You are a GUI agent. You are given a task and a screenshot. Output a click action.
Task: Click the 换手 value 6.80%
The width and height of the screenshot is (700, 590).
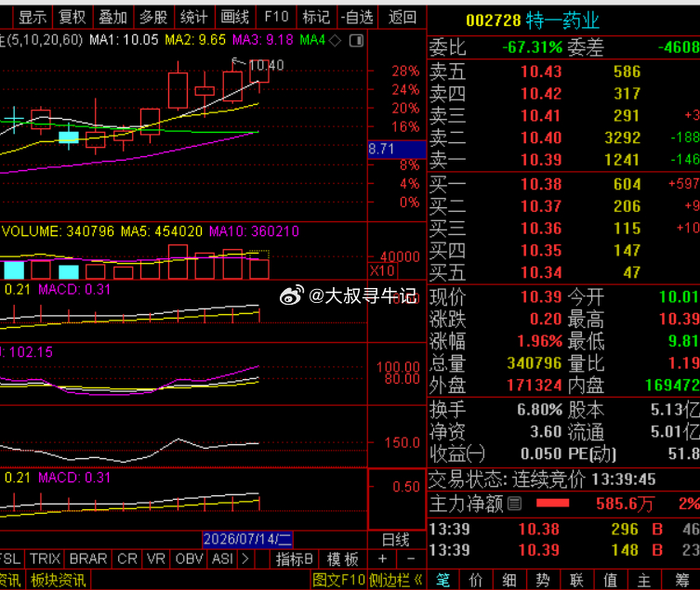point(539,409)
